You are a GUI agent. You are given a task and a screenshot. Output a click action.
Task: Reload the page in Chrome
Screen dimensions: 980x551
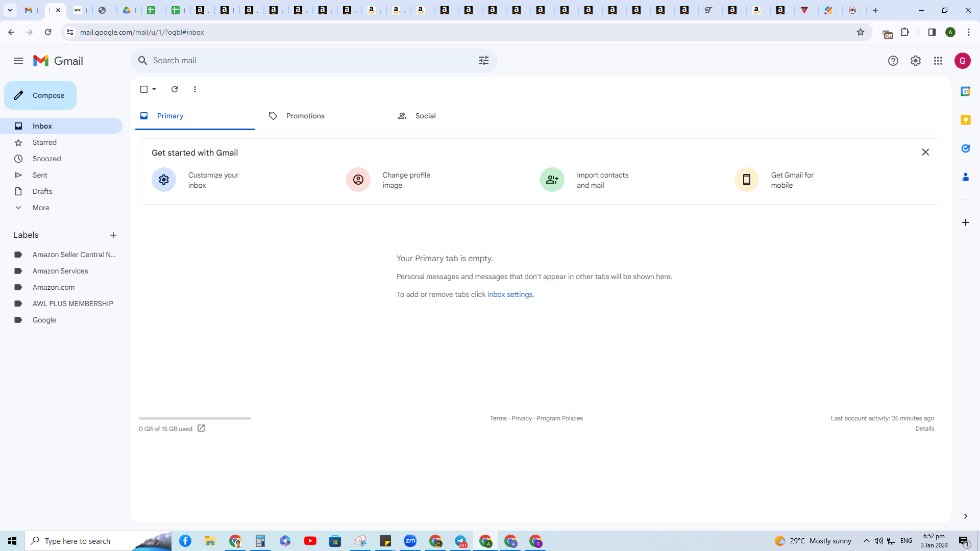coord(48,32)
